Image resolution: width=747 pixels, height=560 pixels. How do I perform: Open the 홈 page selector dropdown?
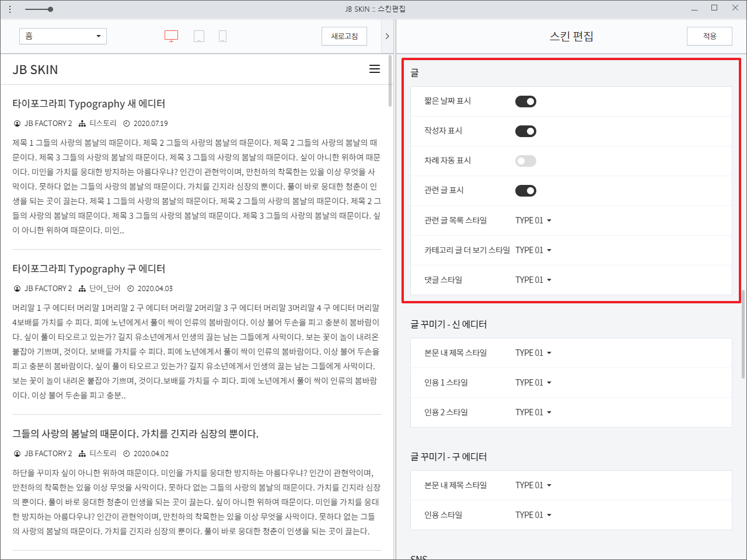click(x=63, y=36)
